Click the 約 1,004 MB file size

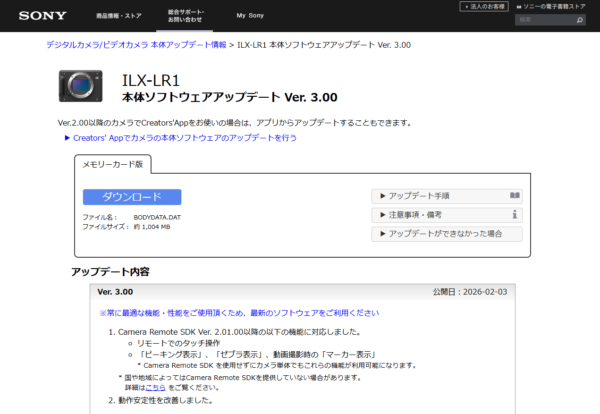click(152, 227)
